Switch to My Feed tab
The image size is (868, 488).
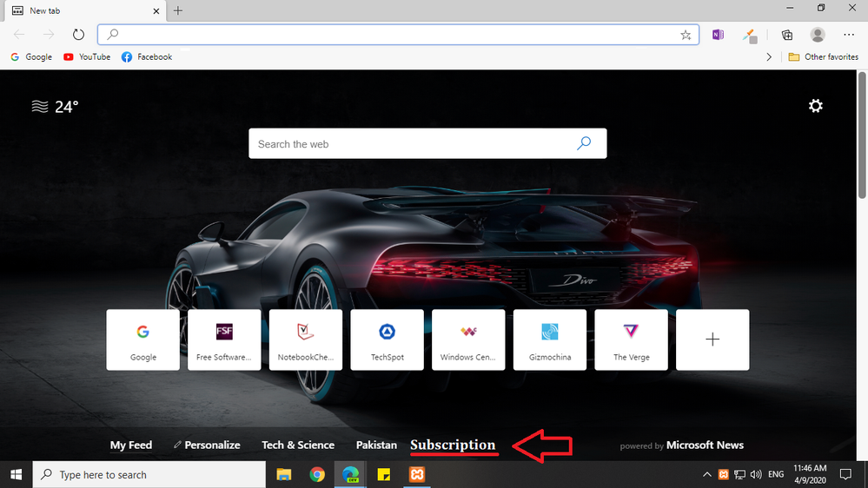(130, 445)
